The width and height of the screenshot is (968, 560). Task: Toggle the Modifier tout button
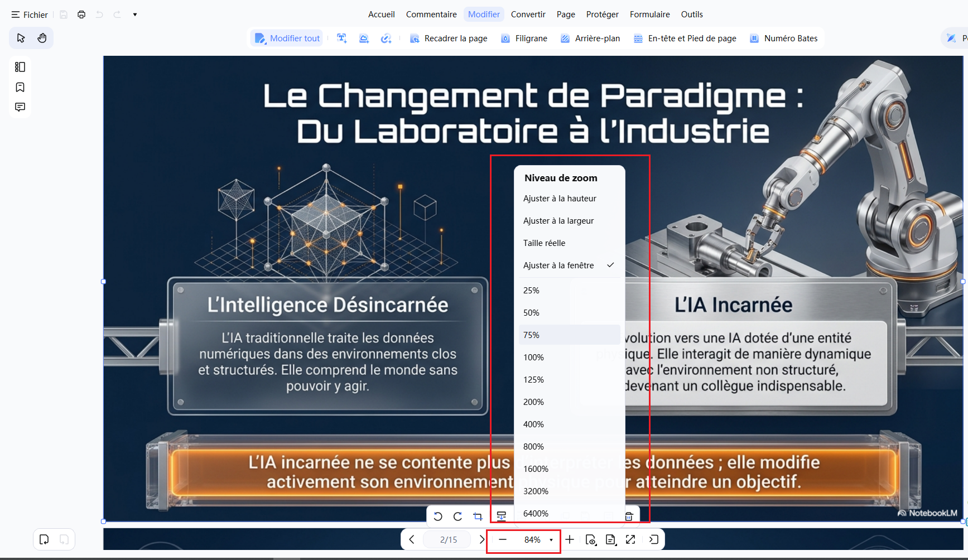click(287, 38)
